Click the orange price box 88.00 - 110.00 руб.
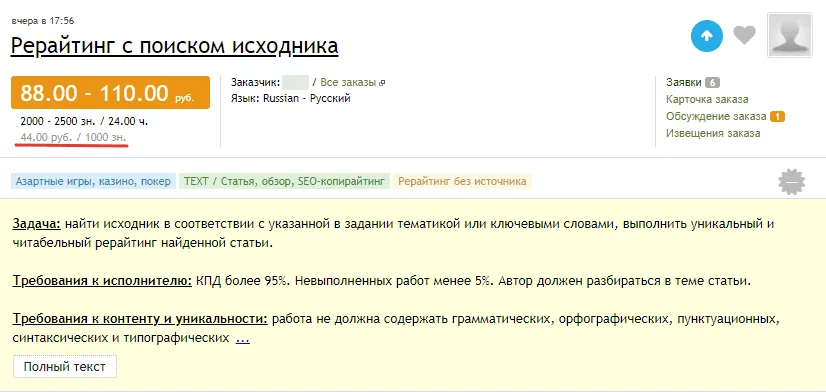Viewport: 826px width, 392px height. coord(110,93)
